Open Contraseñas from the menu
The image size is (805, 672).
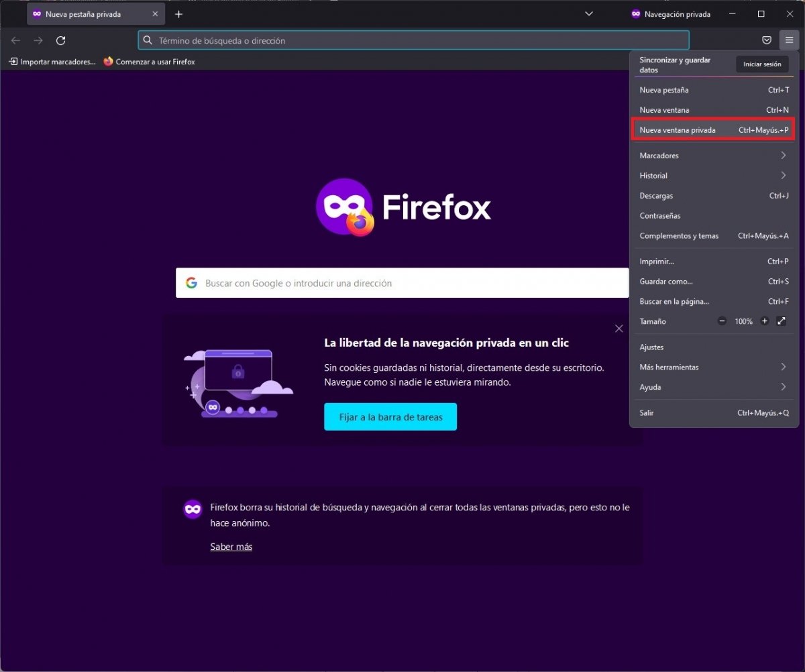[714, 216]
